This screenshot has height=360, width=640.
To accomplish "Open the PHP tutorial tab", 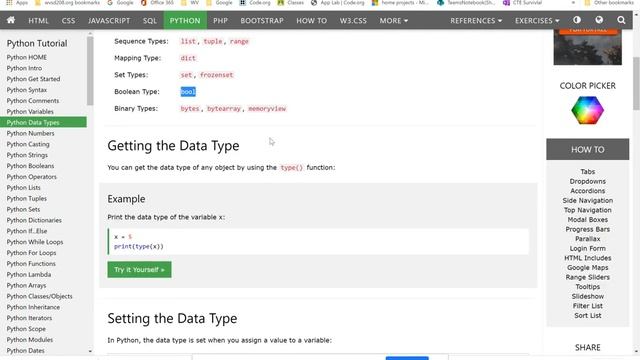I will click(x=220, y=20).
